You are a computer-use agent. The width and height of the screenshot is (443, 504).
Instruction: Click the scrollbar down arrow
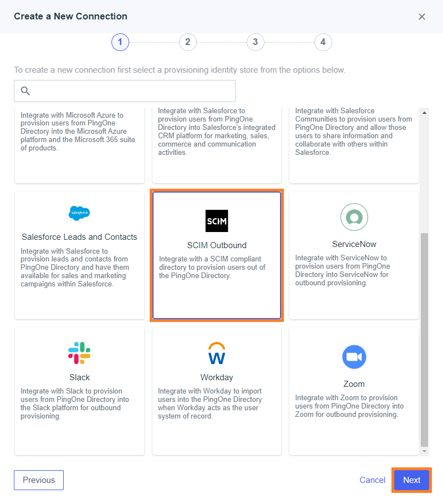[x=424, y=451]
